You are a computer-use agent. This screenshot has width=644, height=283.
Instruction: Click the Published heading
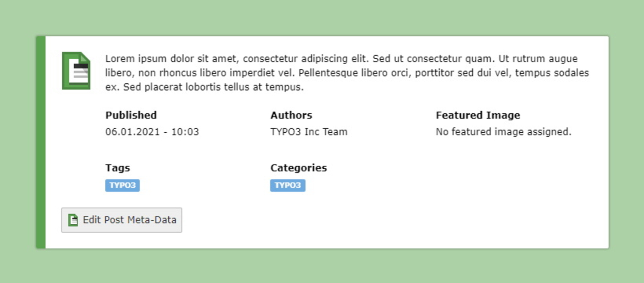click(x=131, y=115)
